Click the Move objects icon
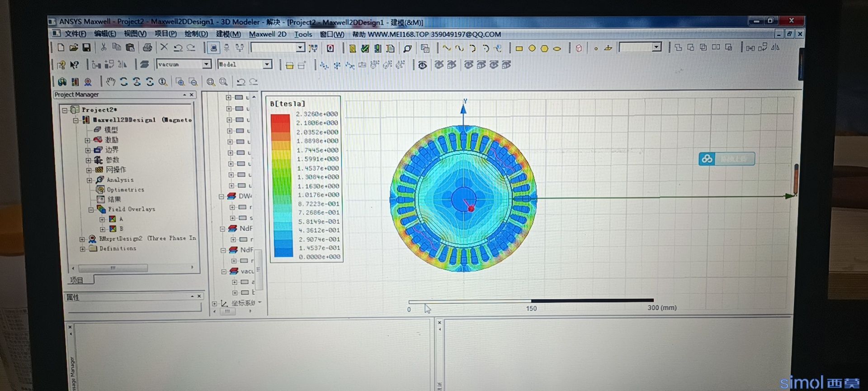The height and width of the screenshot is (391, 868). click(x=750, y=48)
